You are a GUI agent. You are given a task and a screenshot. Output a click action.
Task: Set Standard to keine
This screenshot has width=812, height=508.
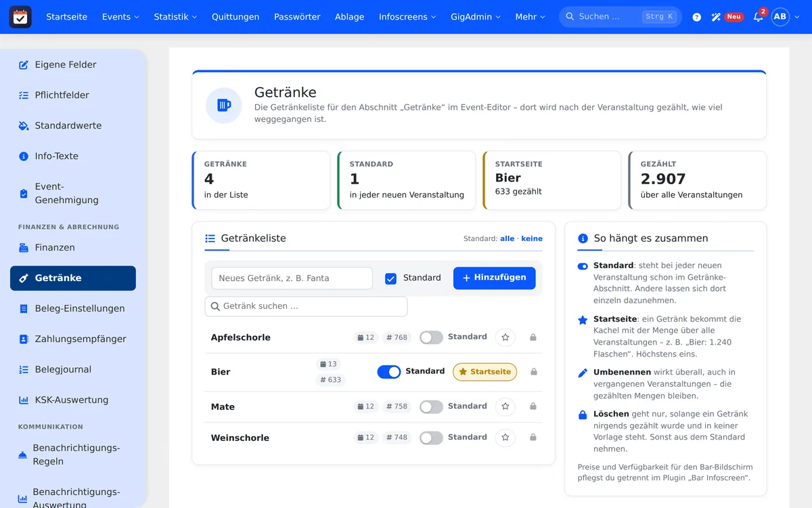click(x=532, y=238)
